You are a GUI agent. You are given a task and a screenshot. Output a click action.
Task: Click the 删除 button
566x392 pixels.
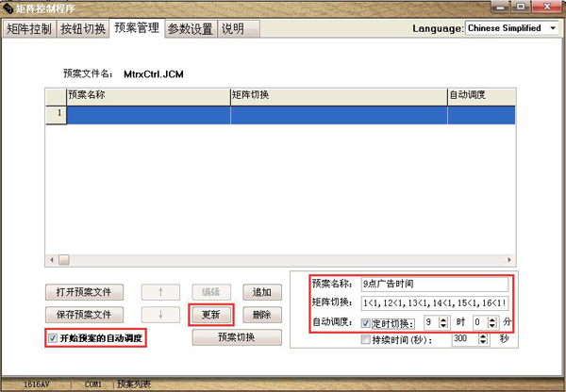pyautogui.click(x=262, y=315)
